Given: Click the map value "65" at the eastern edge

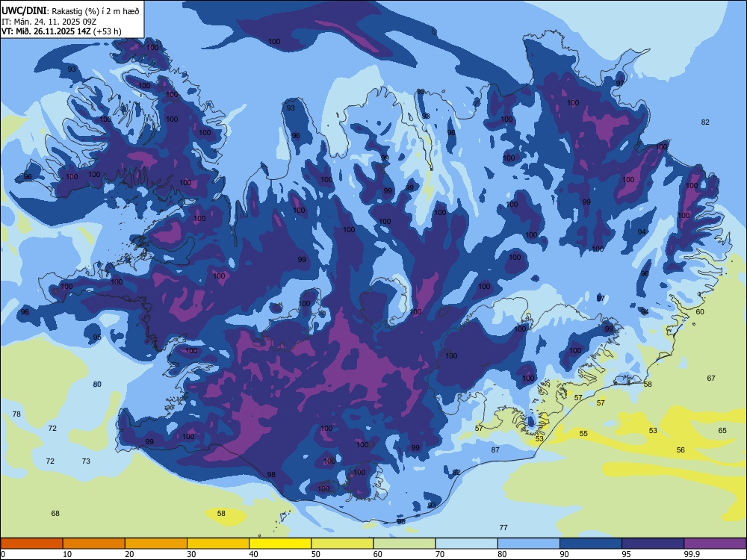Looking at the screenshot, I should pyautogui.click(x=722, y=431).
